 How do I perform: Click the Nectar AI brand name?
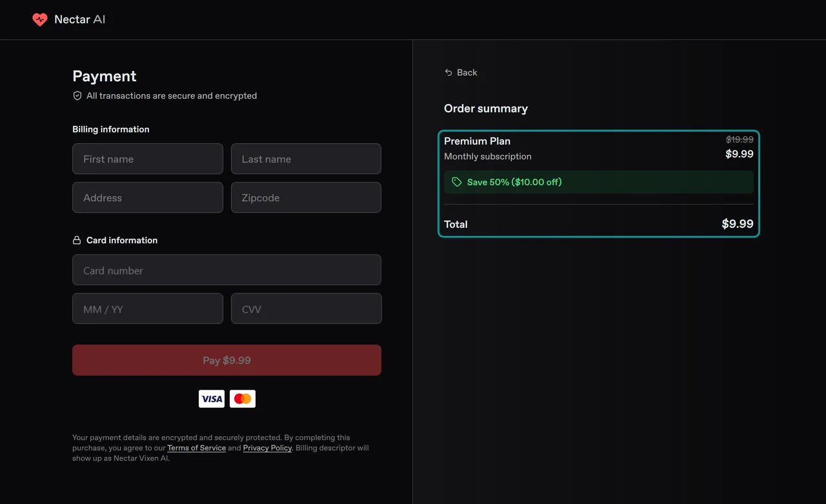[79, 19]
